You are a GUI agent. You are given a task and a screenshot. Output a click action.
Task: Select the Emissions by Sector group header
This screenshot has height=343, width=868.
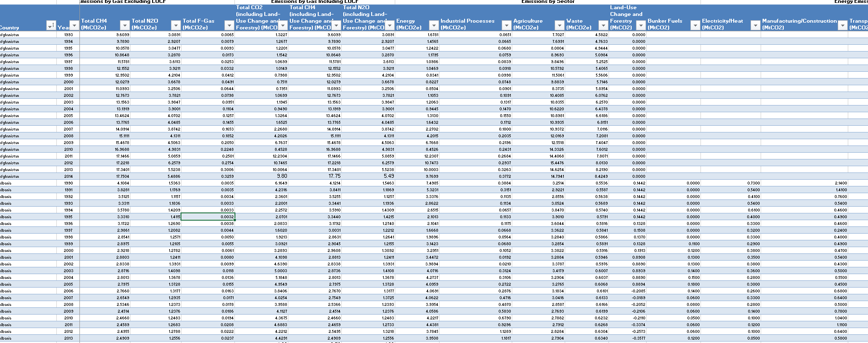[548, 2]
